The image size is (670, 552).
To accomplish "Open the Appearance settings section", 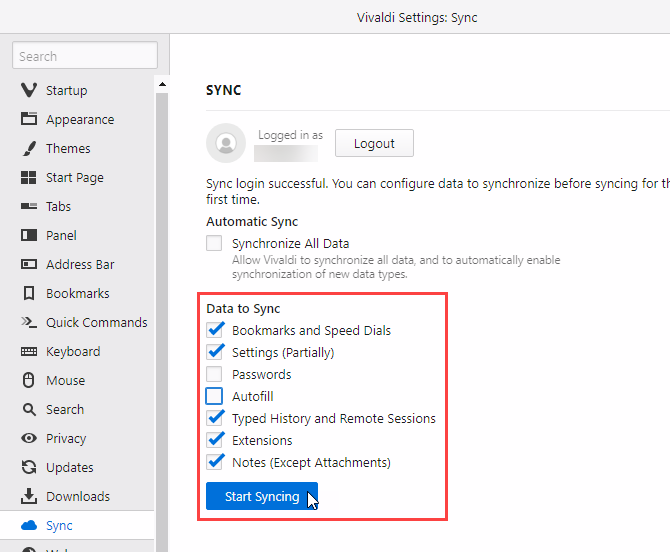I will [x=77, y=119].
